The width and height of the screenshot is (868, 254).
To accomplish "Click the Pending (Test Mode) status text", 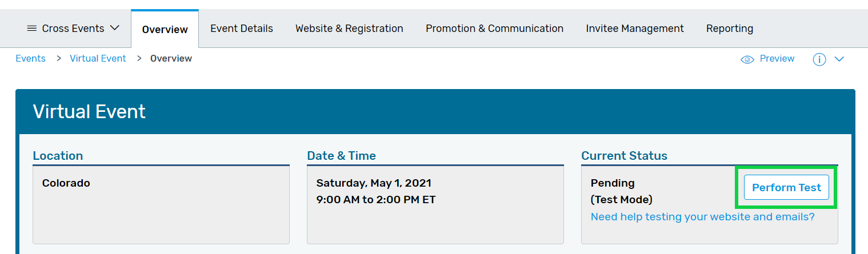I will pyautogui.click(x=621, y=191).
